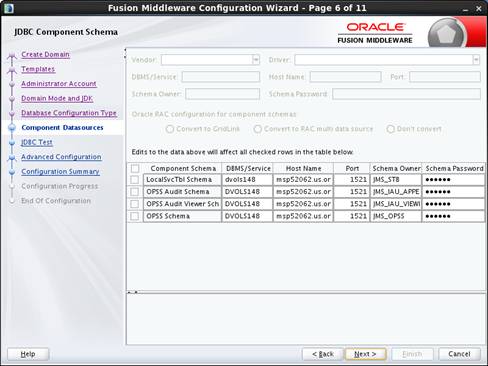
Task: Click the Back button
Action: coord(323,354)
